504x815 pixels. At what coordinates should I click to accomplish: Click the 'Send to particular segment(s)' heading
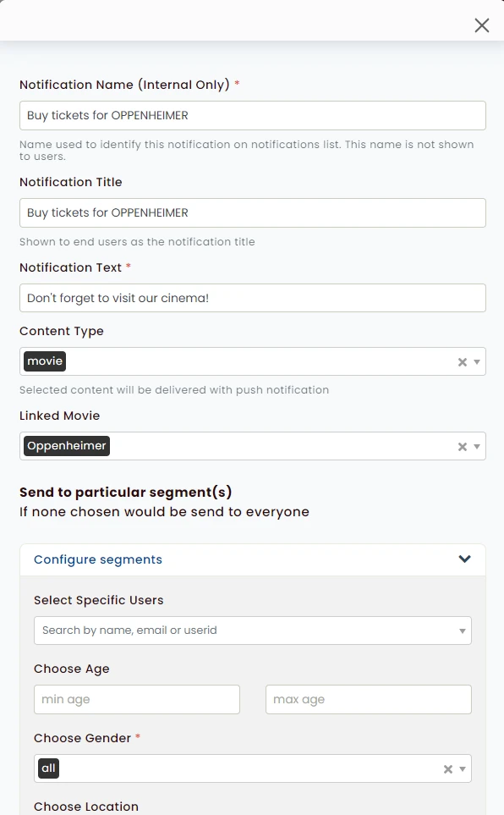coord(125,492)
